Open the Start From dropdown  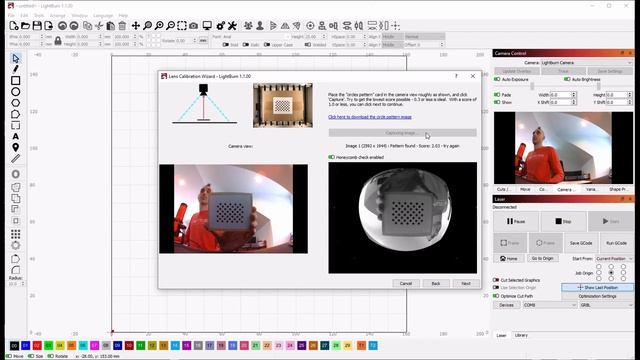click(613, 259)
